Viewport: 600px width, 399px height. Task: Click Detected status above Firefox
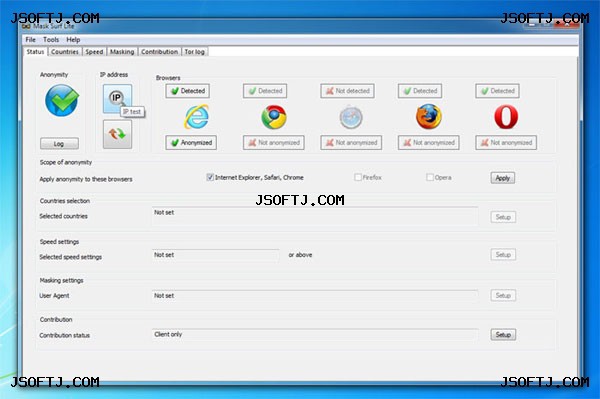coord(420,91)
